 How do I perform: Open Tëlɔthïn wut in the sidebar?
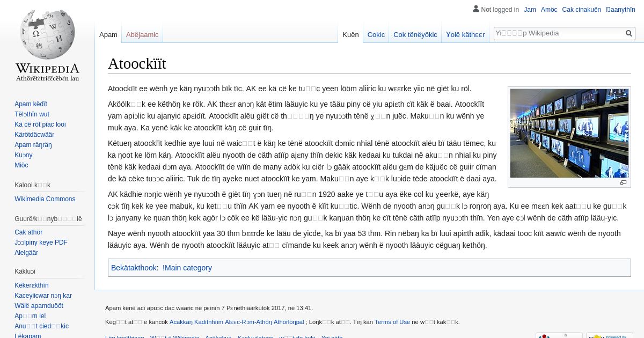[x=32, y=114]
